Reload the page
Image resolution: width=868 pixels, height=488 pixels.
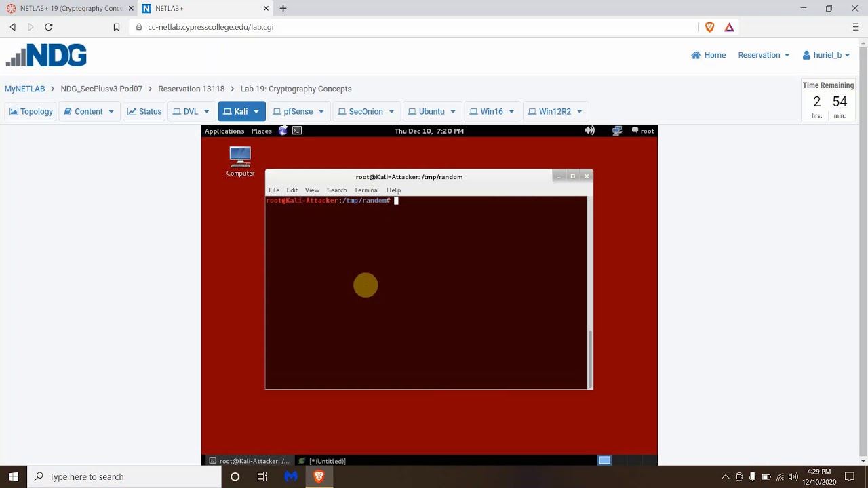pyautogui.click(x=49, y=27)
